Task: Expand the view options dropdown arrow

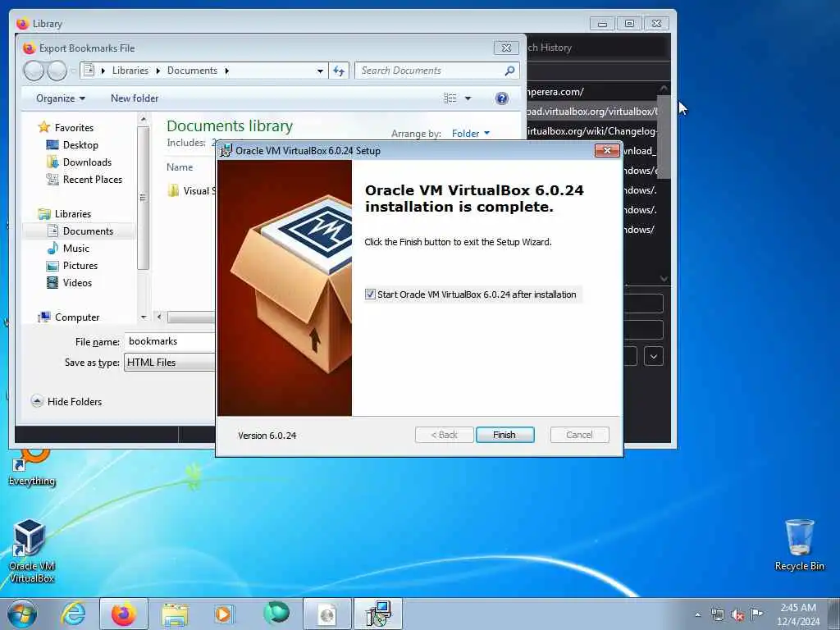Action: [468, 98]
